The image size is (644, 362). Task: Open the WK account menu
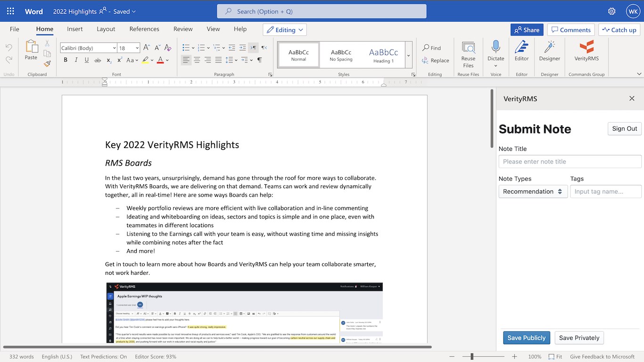point(633,11)
